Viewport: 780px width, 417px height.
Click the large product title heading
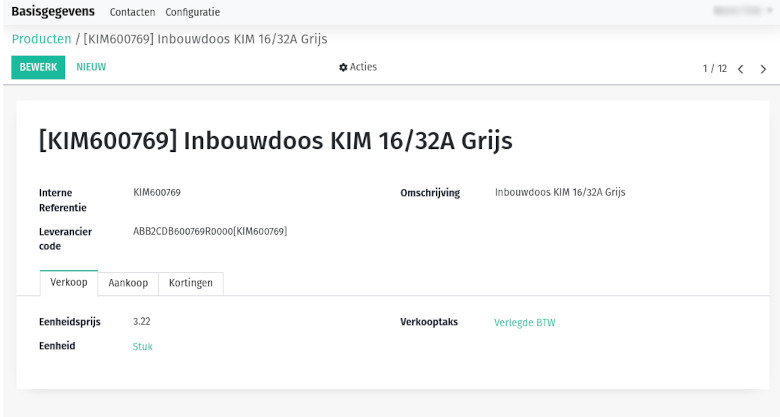(x=276, y=141)
